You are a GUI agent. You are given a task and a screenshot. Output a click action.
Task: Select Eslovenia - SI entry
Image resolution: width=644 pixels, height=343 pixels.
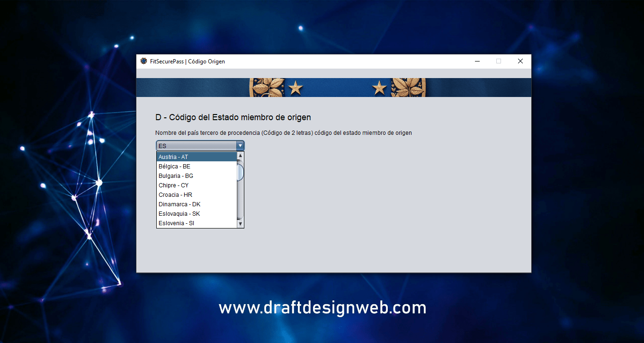point(196,223)
